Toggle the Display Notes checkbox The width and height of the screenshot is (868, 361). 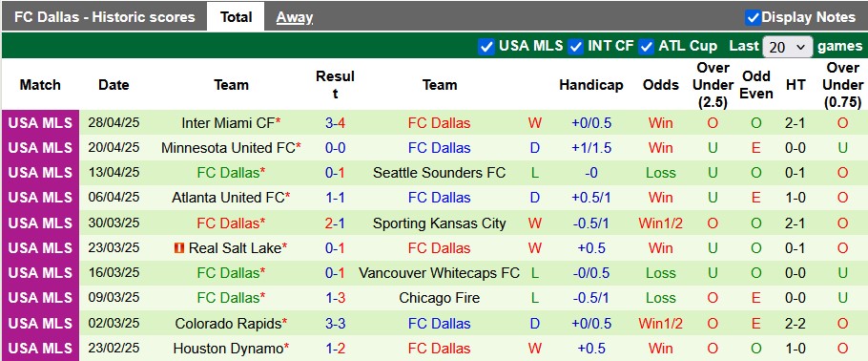point(753,17)
